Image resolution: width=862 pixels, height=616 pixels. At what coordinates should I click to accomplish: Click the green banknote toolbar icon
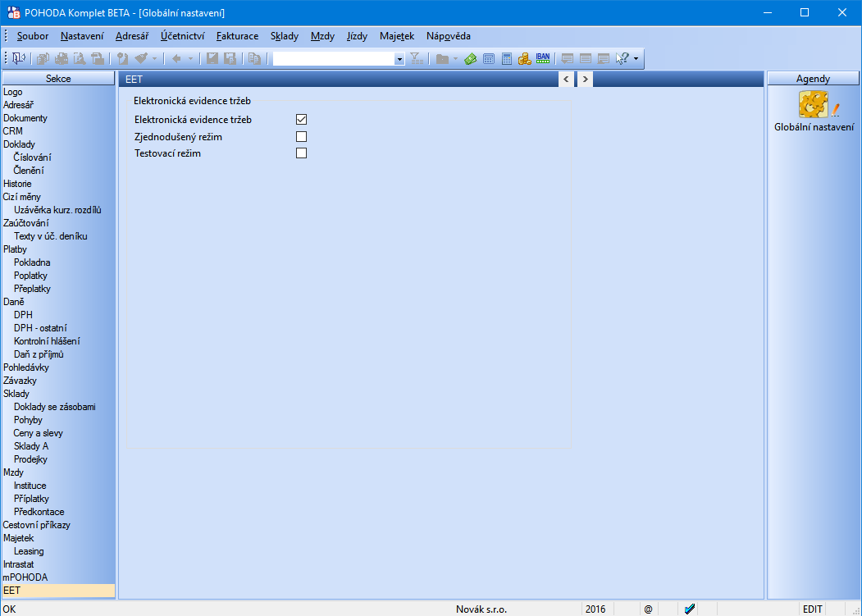470,58
